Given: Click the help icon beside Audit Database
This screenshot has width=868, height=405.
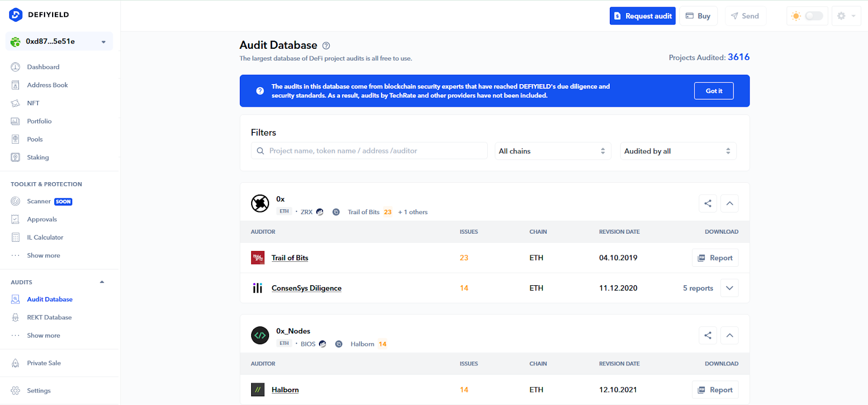Looking at the screenshot, I should pyautogui.click(x=326, y=46).
